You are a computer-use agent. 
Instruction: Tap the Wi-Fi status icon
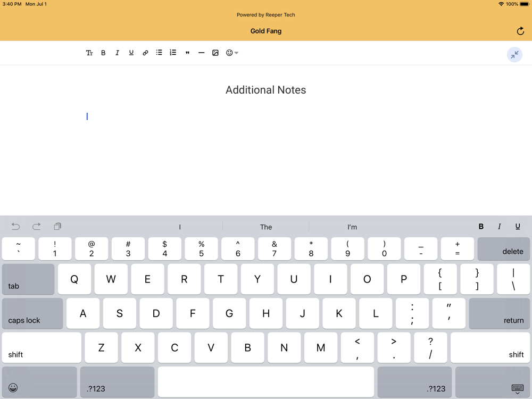501,4
